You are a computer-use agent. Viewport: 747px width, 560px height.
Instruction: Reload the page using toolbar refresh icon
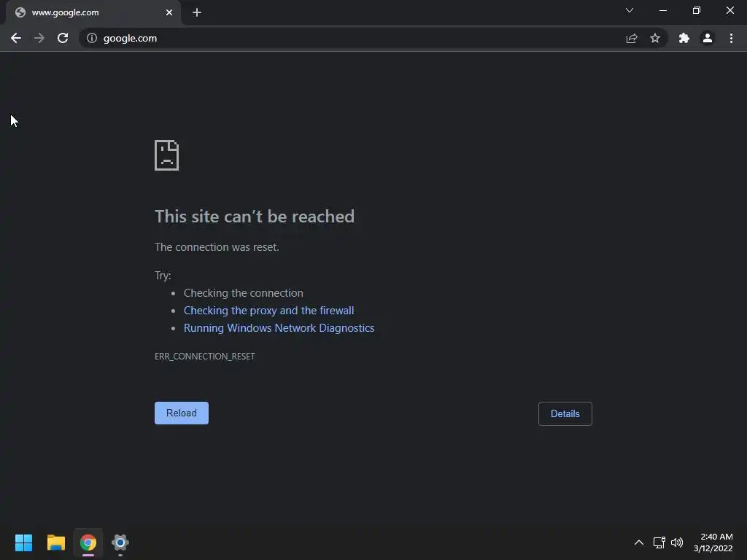[x=63, y=38]
